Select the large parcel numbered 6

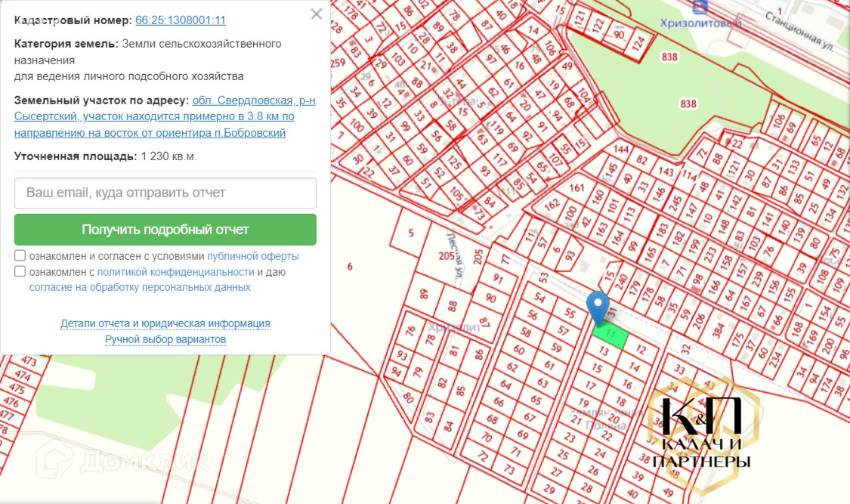350,266
